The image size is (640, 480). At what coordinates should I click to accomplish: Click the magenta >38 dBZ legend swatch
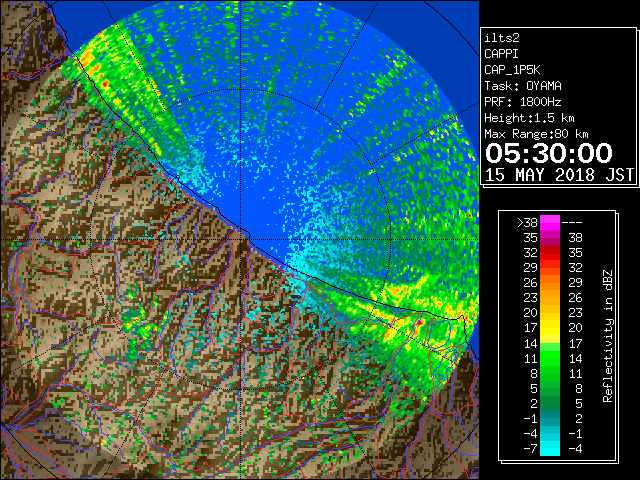550,222
